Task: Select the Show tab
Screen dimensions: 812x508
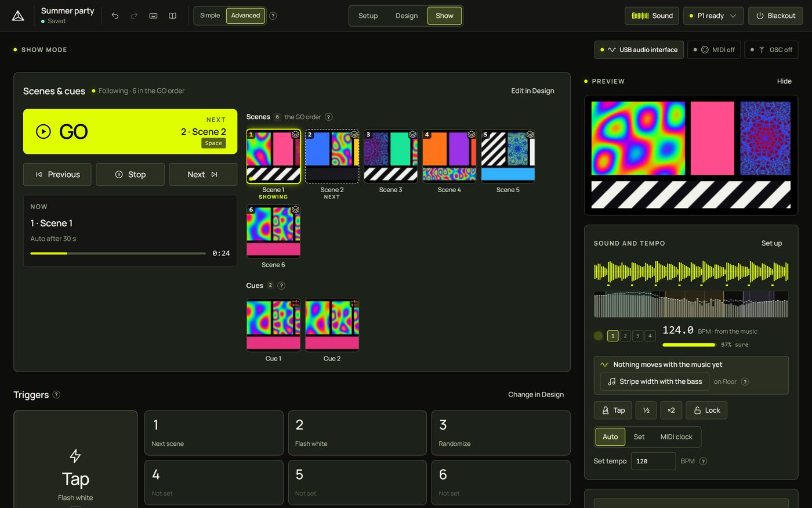Action: (444, 16)
